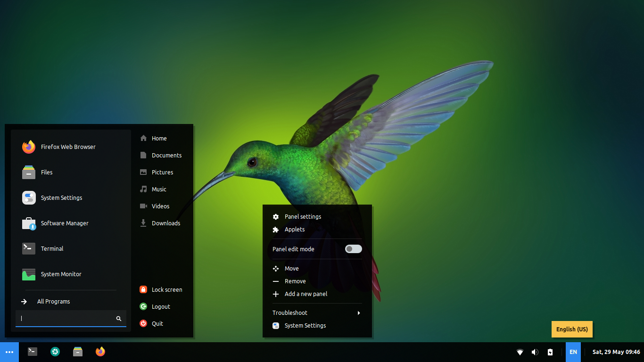Open Files from the taskbar
Screen dimensions: 644x362
coord(78,352)
